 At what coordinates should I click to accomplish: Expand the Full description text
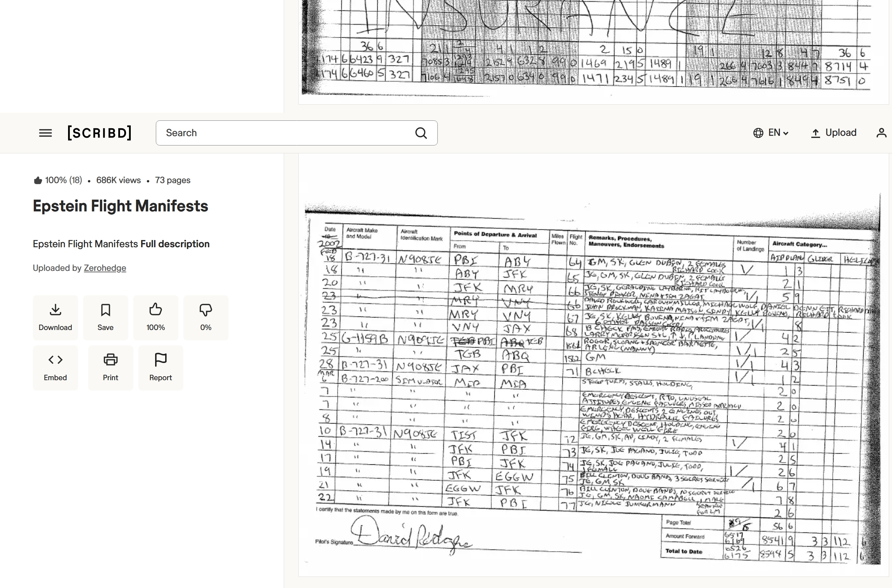point(175,244)
